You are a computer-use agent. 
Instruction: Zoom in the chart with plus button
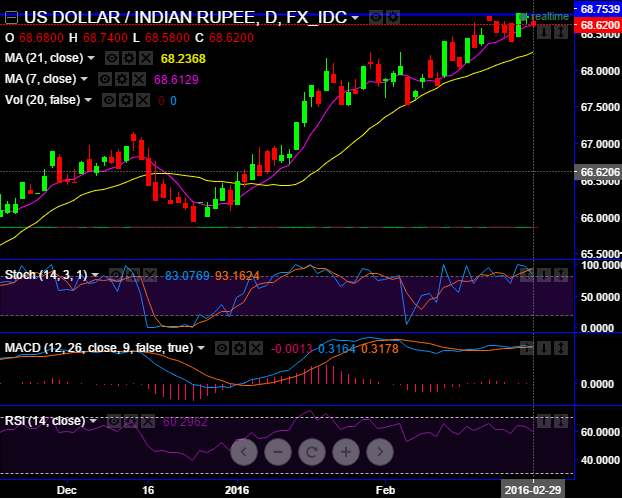(346, 452)
